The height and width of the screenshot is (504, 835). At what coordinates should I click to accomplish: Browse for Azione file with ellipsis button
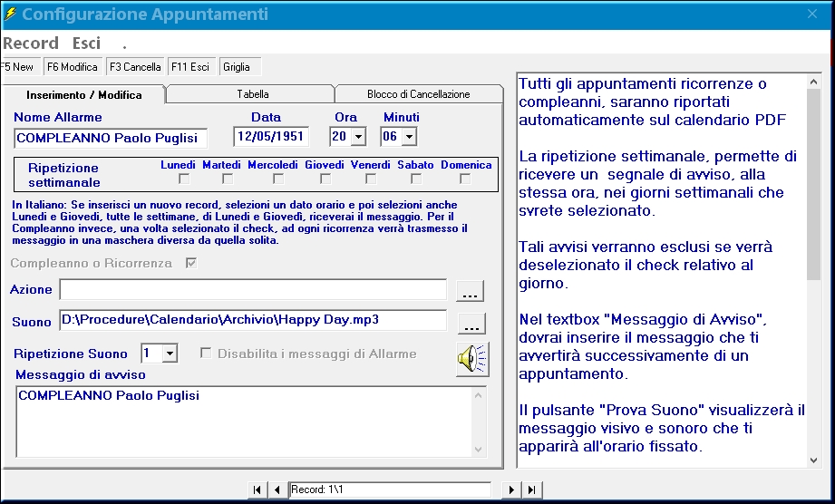tap(470, 291)
